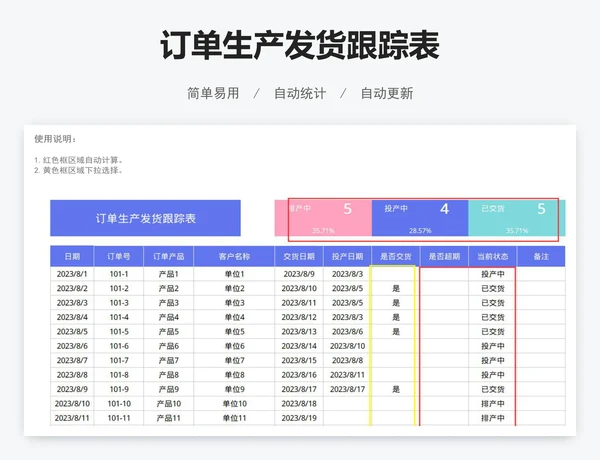Click the 当前状态 column header
600x460 pixels.
[492, 256]
